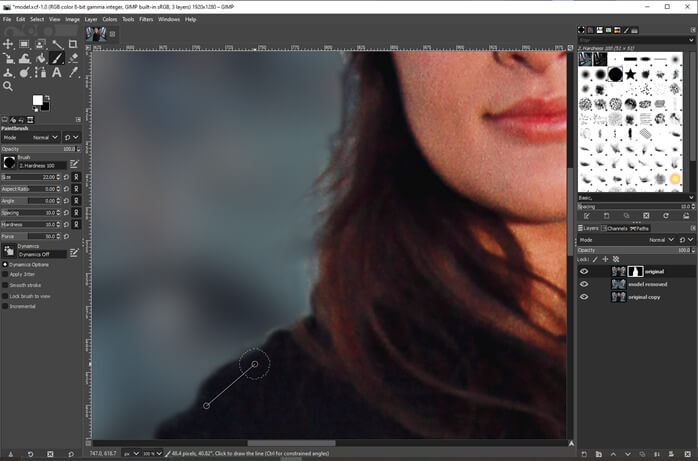This screenshot has height=461, width=698.
Task: Open the Windows menu
Action: click(x=169, y=19)
